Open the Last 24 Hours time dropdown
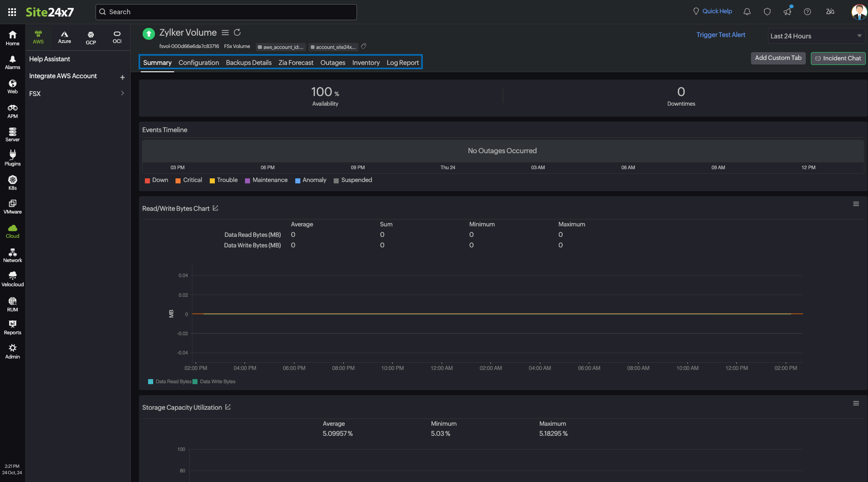The image size is (868, 482). (816, 36)
